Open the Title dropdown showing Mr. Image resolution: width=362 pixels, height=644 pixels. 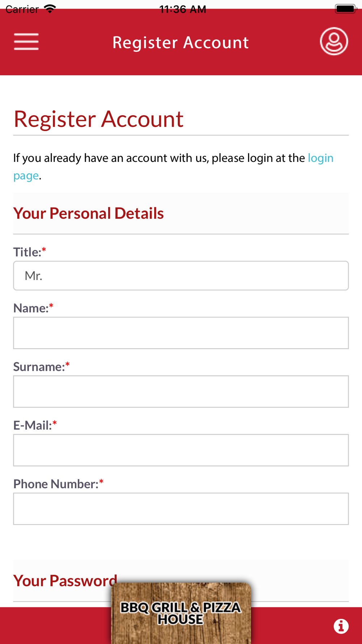coord(181,276)
